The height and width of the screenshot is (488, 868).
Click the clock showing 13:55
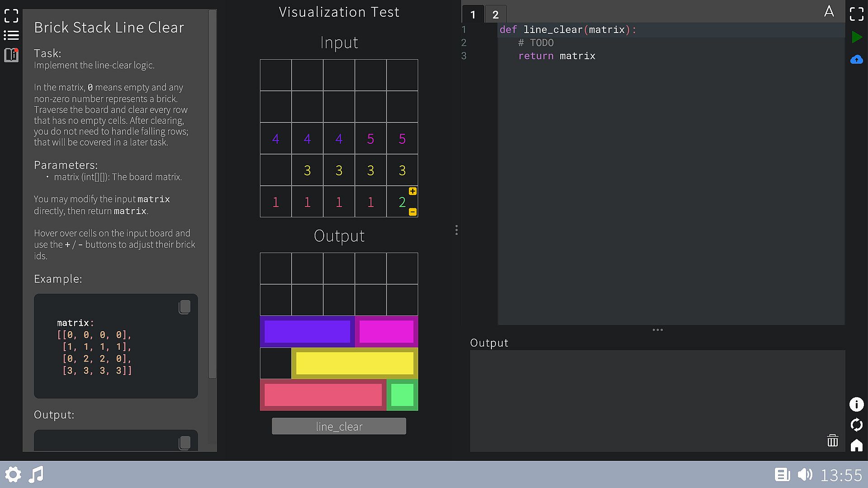(x=841, y=475)
